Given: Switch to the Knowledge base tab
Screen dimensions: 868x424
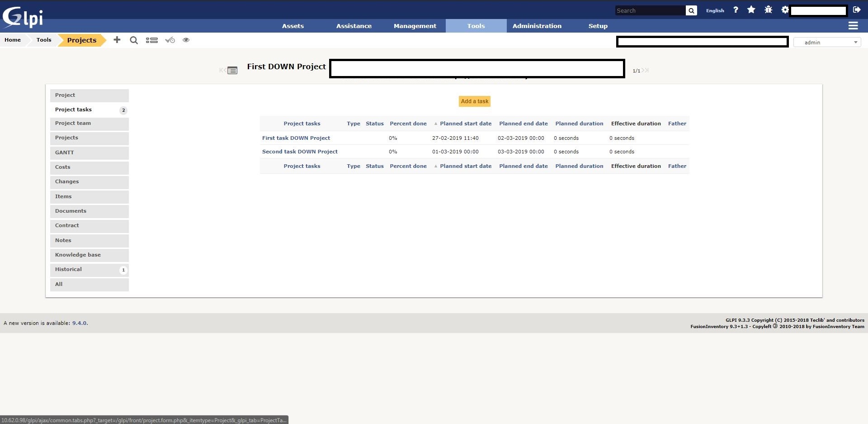Looking at the screenshot, I should click(90, 255).
